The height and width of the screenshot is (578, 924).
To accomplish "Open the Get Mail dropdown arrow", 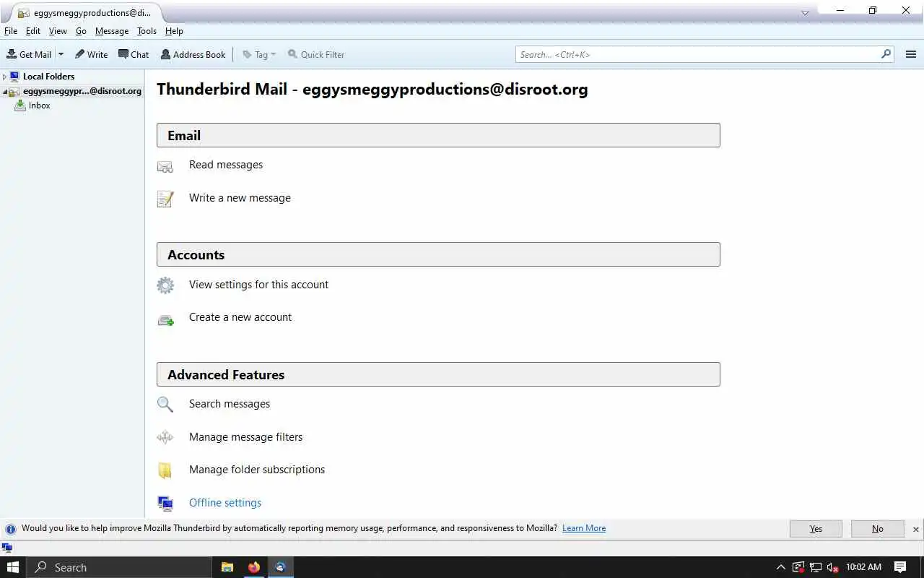I will (x=61, y=54).
